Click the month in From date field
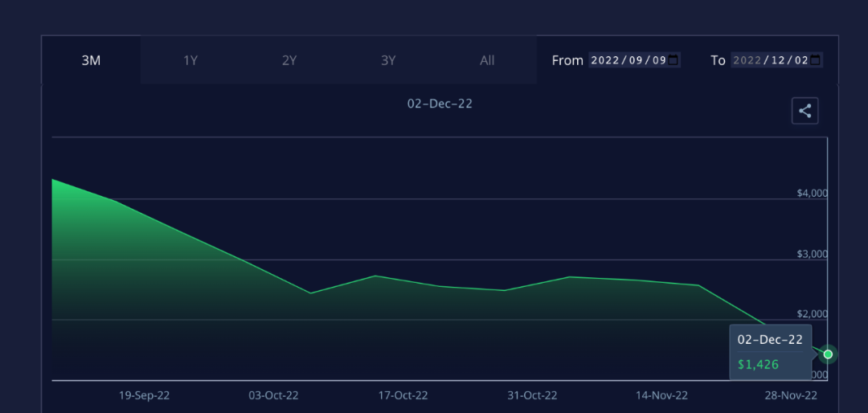 tap(633, 60)
